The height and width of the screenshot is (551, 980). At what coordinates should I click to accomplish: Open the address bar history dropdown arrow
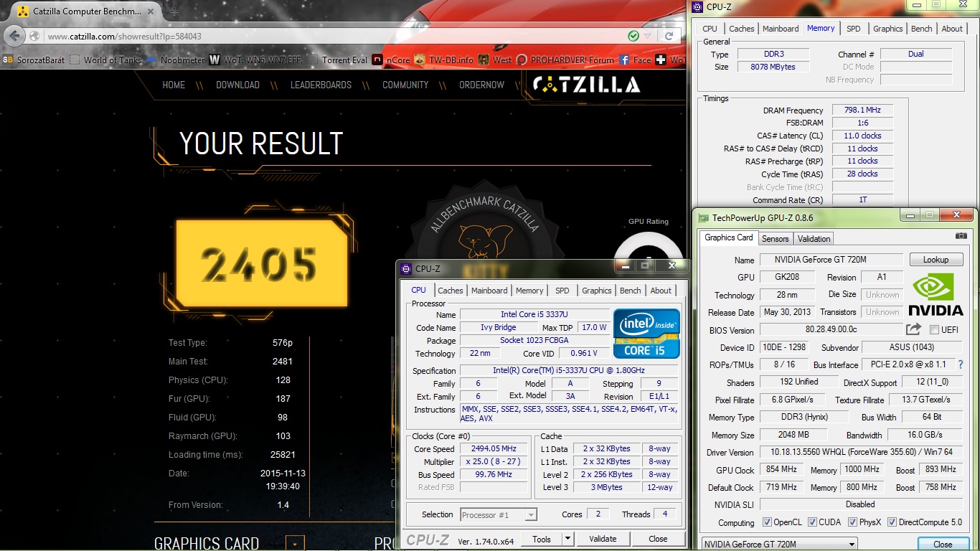(648, 36)
